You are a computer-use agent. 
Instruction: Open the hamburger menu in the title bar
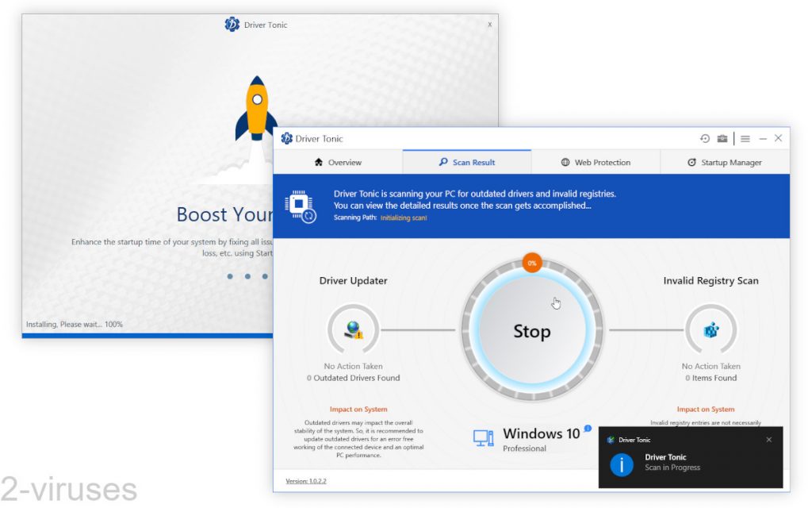tap(745, 138)
